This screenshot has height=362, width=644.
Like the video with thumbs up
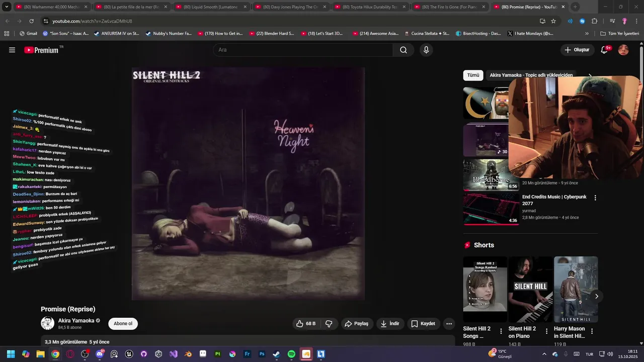point(306,324)
